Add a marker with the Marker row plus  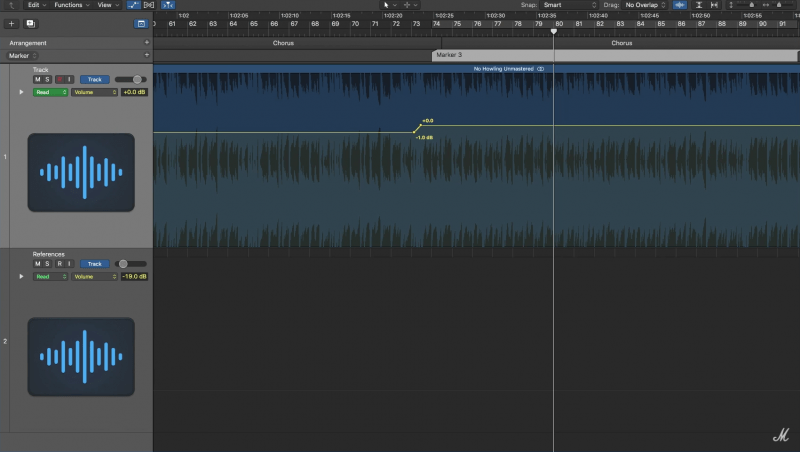[147, 55]
